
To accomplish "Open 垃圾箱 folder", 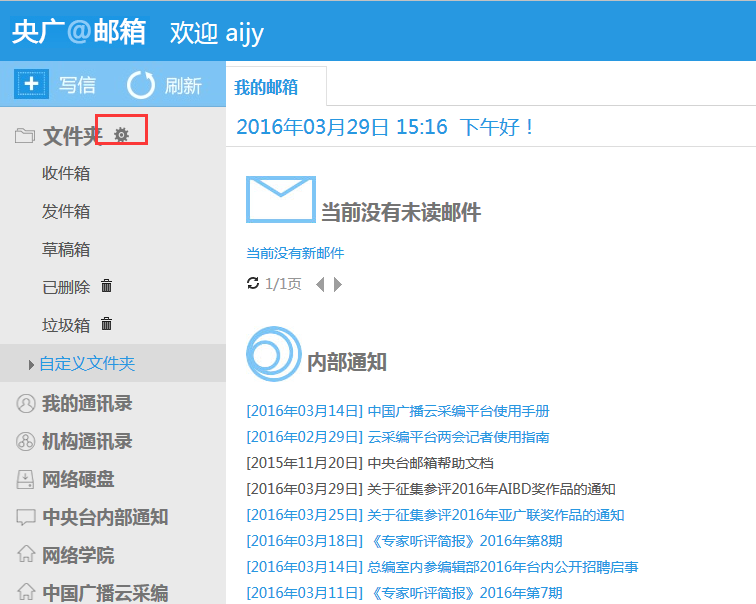I will tap(66, 325).
